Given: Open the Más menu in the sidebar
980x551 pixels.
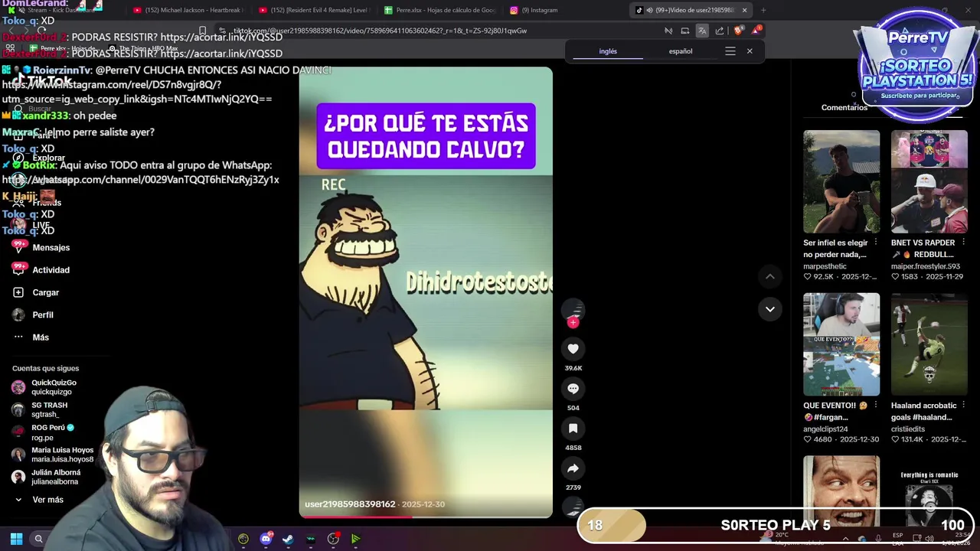Looking at the screenshot, I should pyautogui.click(x=31, y=337).
